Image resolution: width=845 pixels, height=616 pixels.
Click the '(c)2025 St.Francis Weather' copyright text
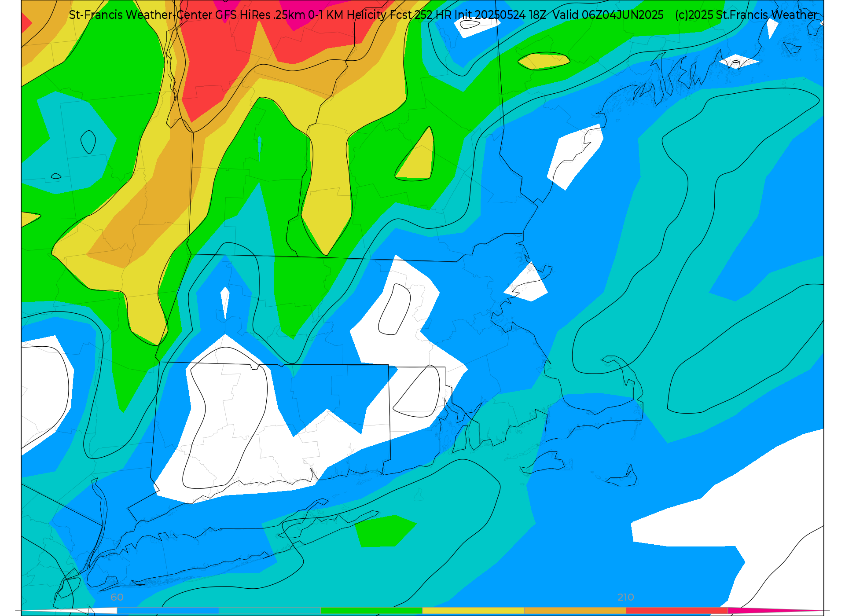(746, 15)
